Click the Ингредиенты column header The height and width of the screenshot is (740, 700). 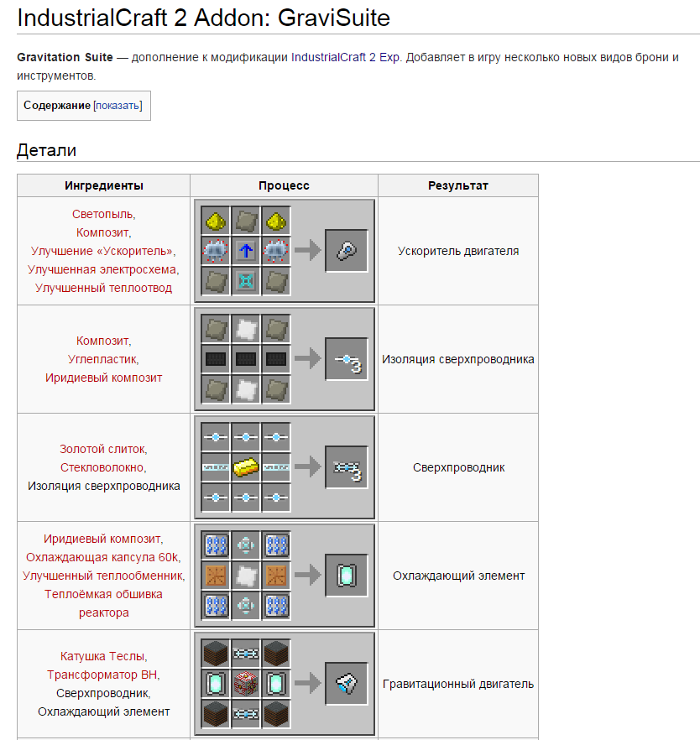(x=104, y=185)
